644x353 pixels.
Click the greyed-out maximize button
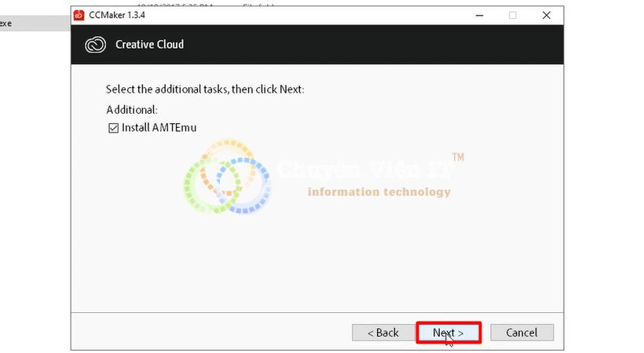(513, 15)
